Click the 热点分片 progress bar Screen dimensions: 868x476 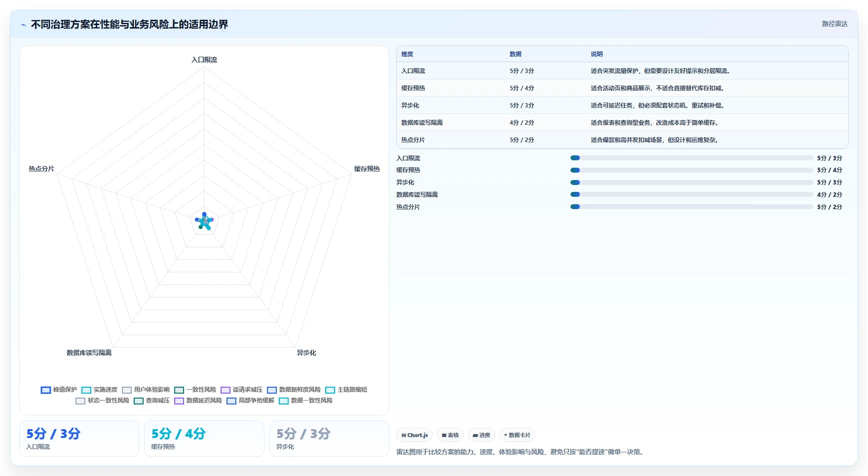(691, 207)
